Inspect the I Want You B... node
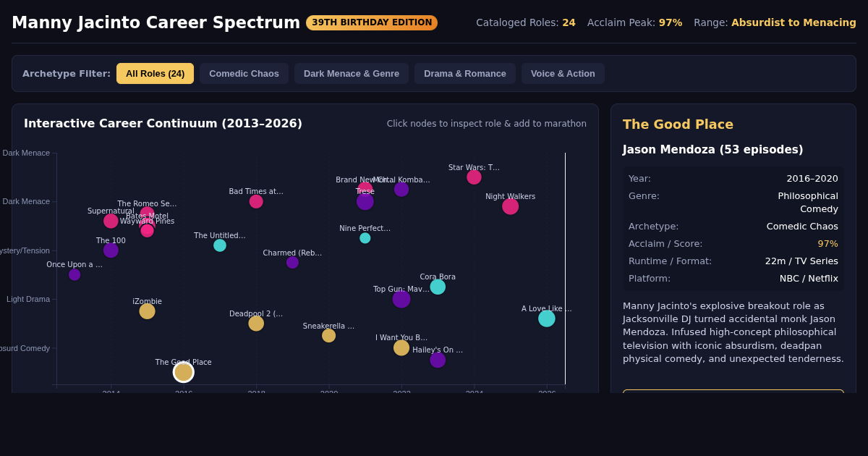Screen dimensions: 868x456 click(x=401, y=347)
